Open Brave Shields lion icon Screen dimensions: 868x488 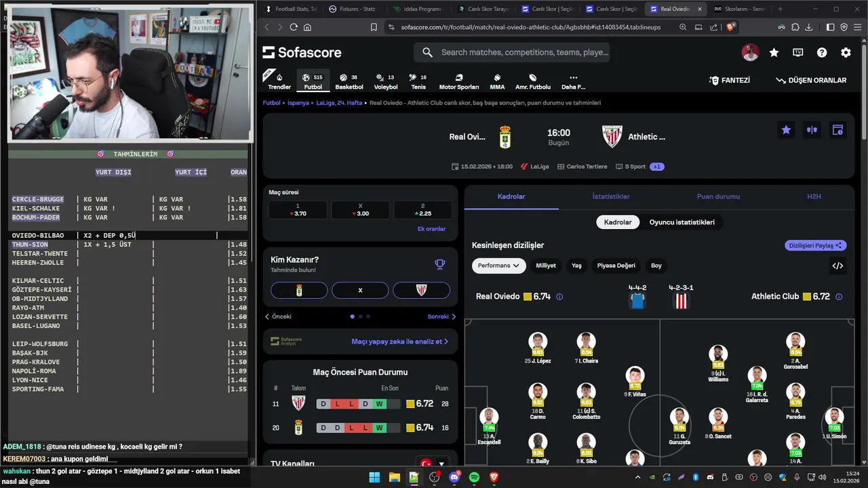730,27
